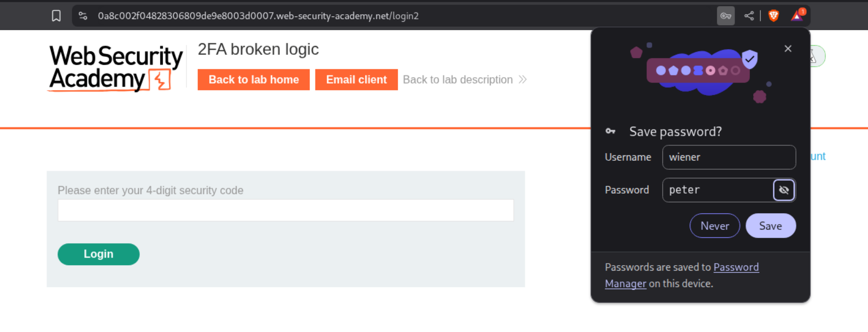Click the Username field containing wiener
The image size is (868, 332).
pyautogui.click(x=729, y=158)
